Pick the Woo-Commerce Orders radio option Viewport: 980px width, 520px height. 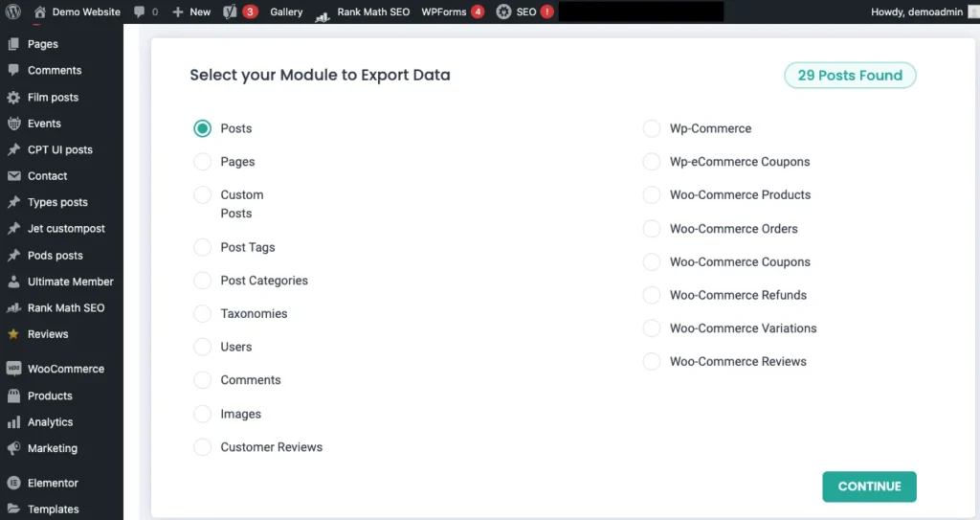point(652,229)
